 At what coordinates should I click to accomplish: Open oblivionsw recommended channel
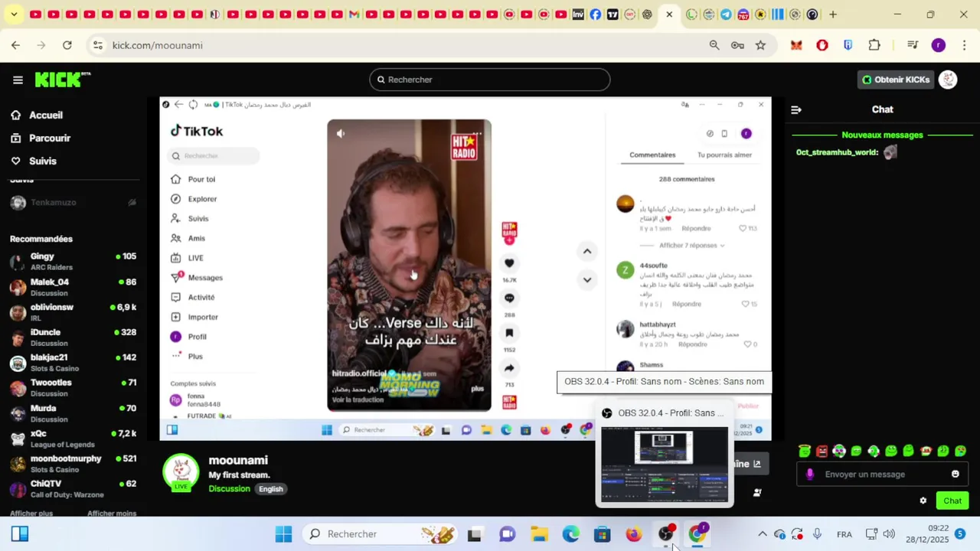click(73, 312)
